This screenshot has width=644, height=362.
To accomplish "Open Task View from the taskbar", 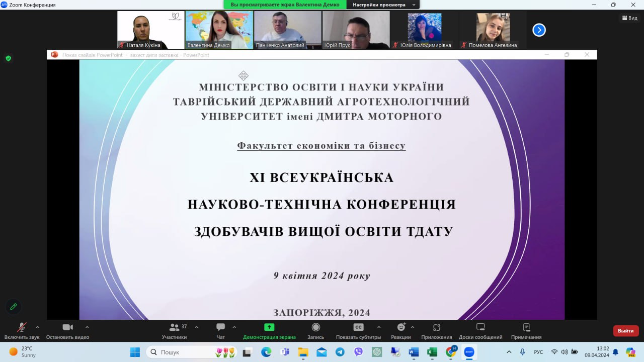I will coord(247,352).
